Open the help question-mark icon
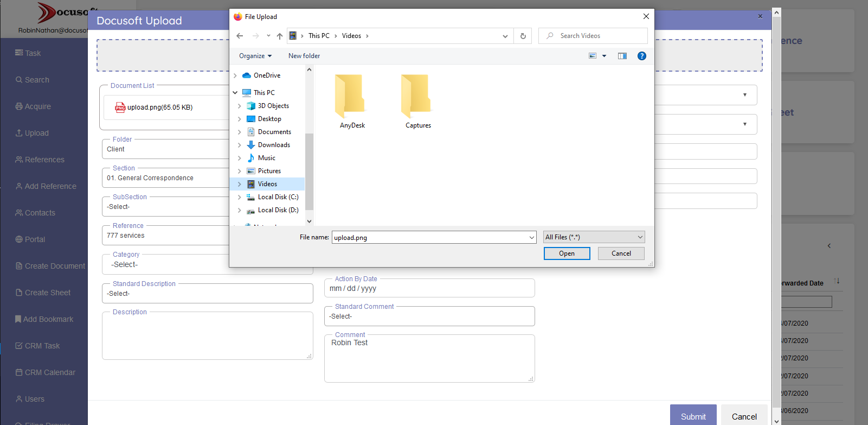Image resolution: width=868 pixels, height=425 pixels. pos(642,56)
